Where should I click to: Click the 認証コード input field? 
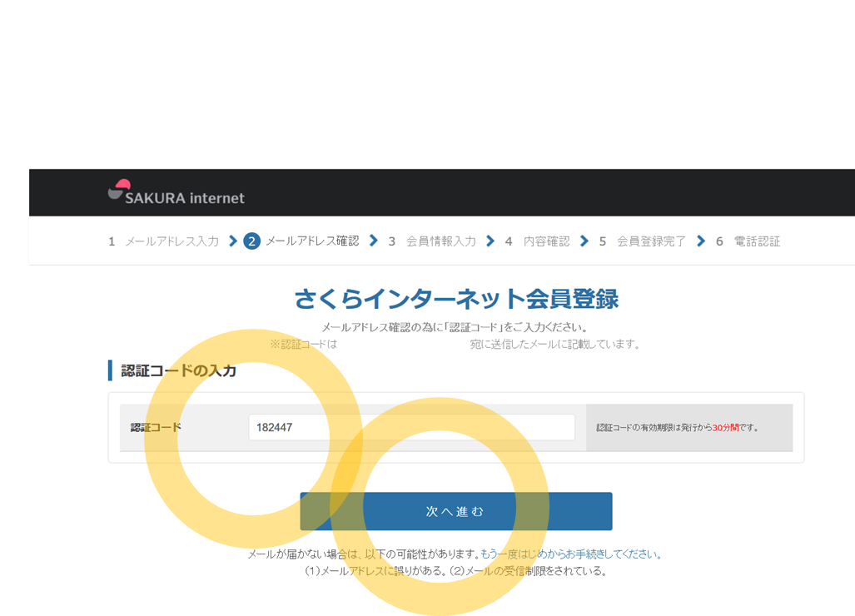[x=412, y=427]
